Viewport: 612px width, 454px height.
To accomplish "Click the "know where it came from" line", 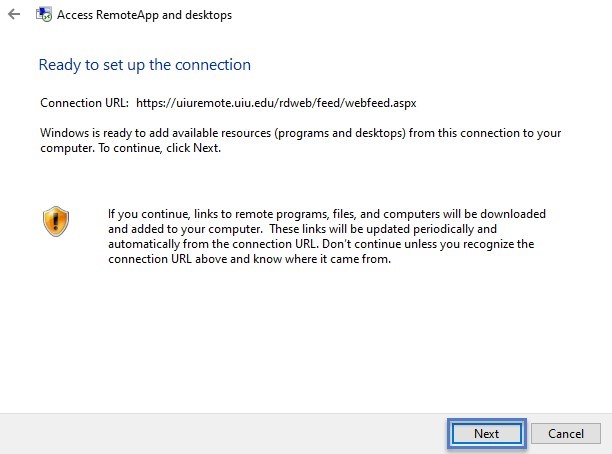I will tap(322, 259).
